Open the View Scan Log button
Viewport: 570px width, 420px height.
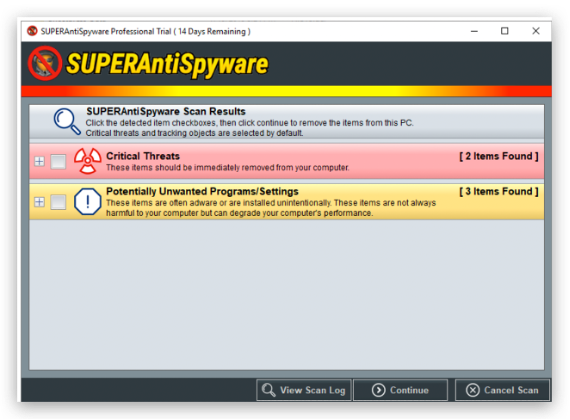(x=304, y=390)
